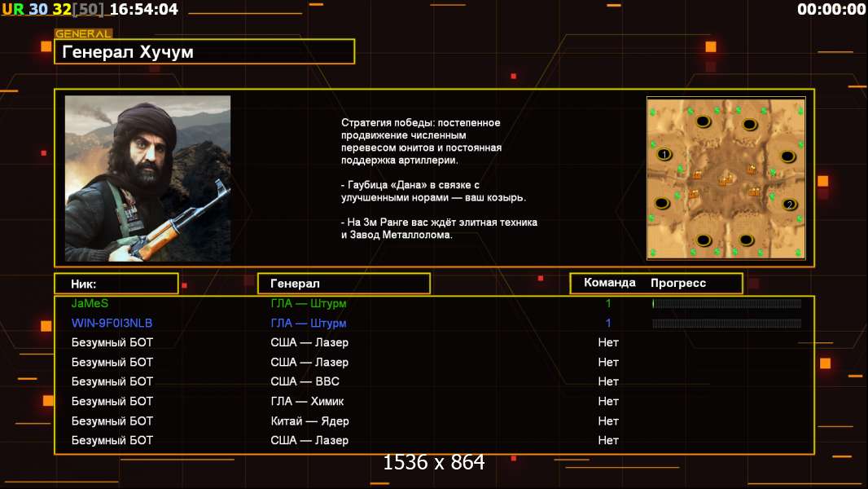Viewport: 868px width, 489px height.
Task: Click Безумный БОТ name in Китай — Ядер row
Action: point(112,421)
